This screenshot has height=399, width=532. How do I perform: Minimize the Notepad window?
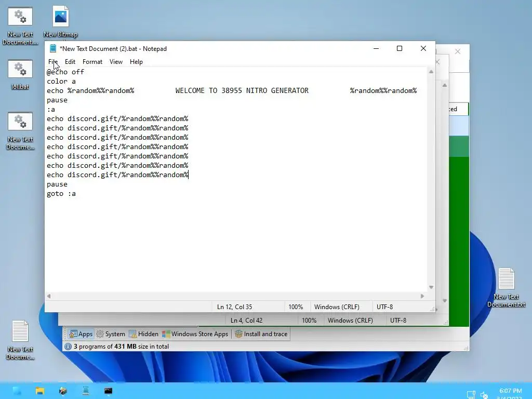coord(376,48)
